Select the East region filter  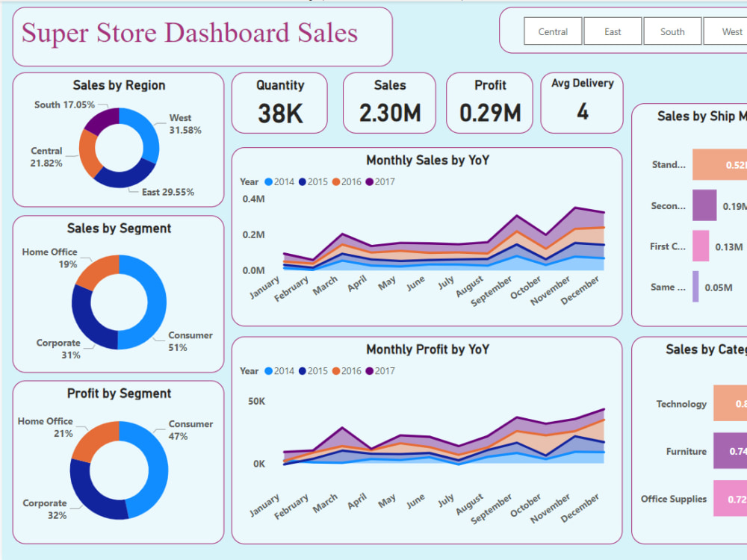(613, 31)
